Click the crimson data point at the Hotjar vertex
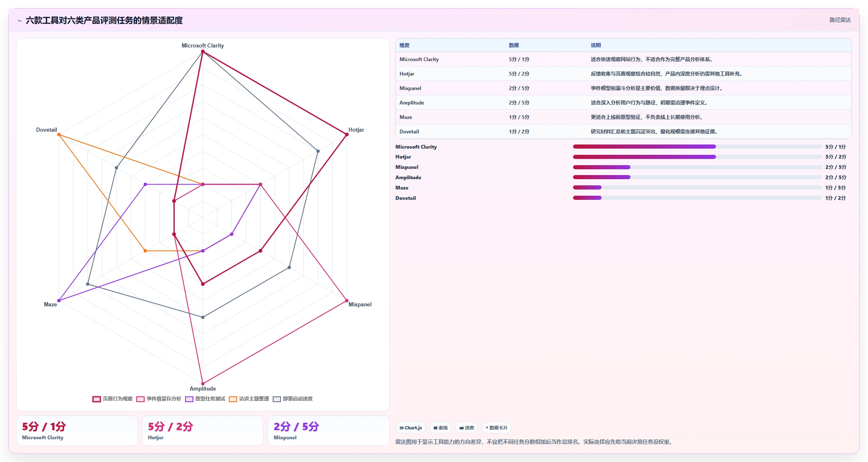 (347, 135)
